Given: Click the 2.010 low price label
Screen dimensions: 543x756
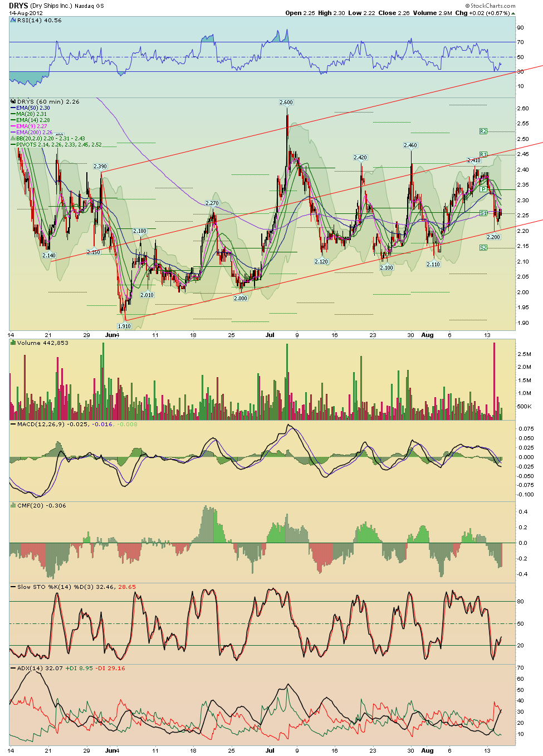Looking at the screenshot, I should point(147,295).
